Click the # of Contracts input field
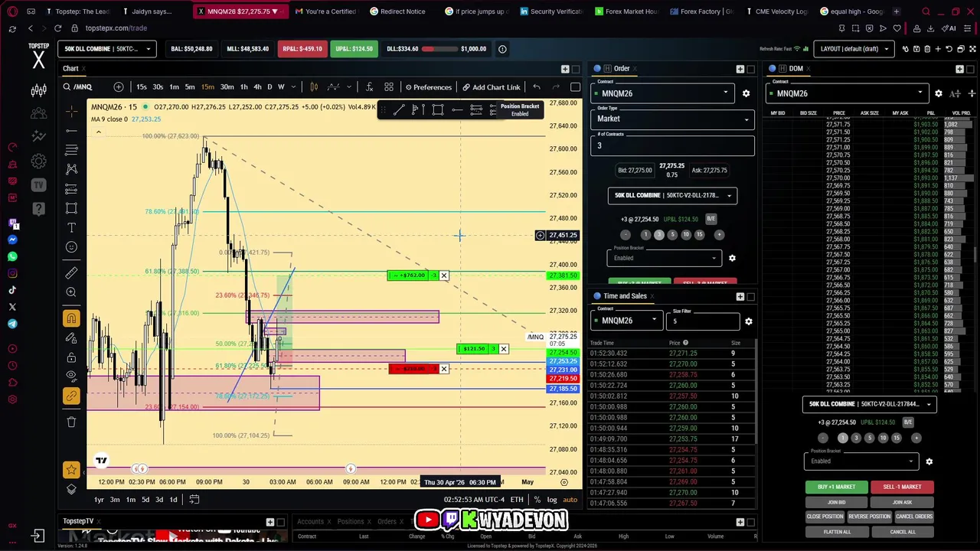This screenshot has width=980, height=551. tap(672, 145)
